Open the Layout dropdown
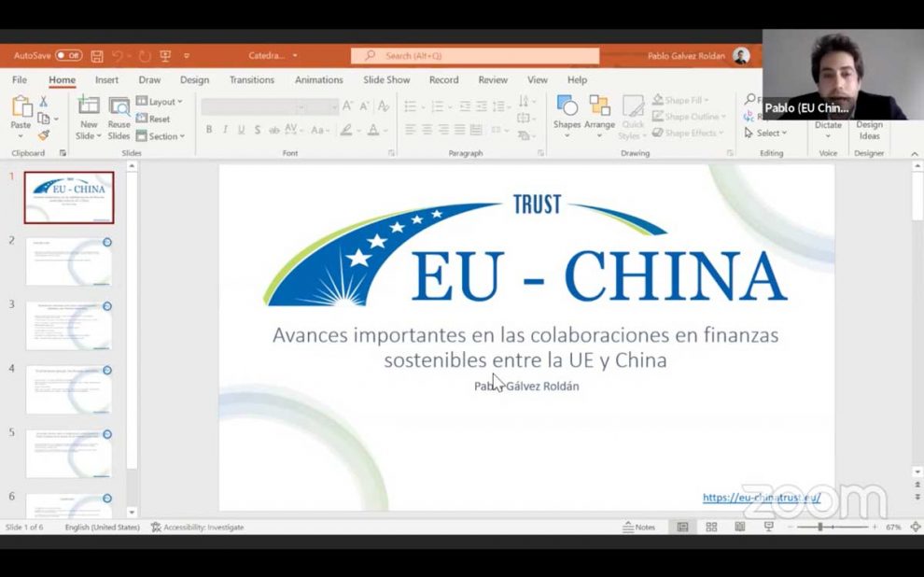Screen dimensions: 924x577 coord(161,101)
